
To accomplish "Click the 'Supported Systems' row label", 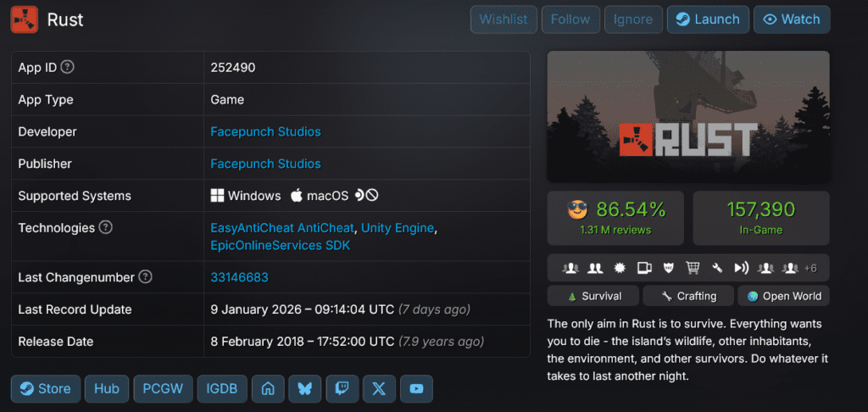I will tap(75, 196).
